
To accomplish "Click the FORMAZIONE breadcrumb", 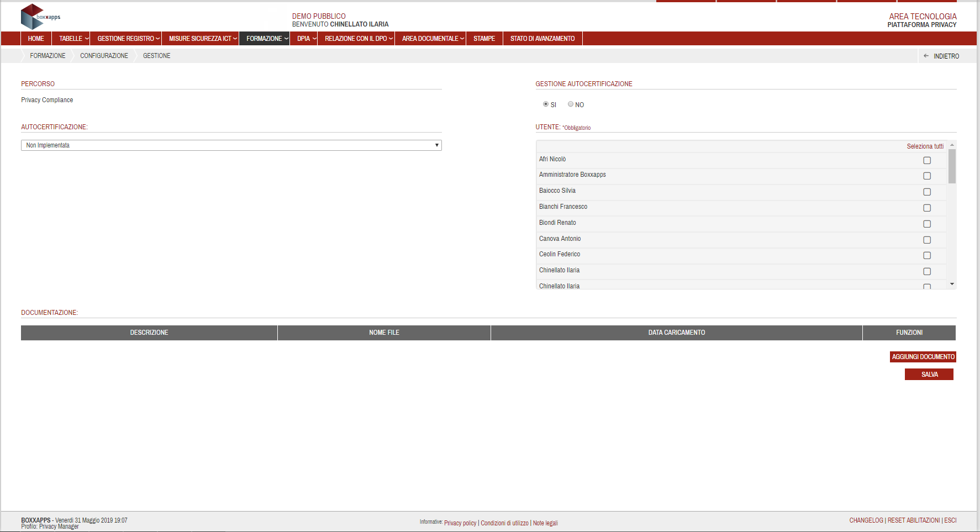I will point(48,56).
